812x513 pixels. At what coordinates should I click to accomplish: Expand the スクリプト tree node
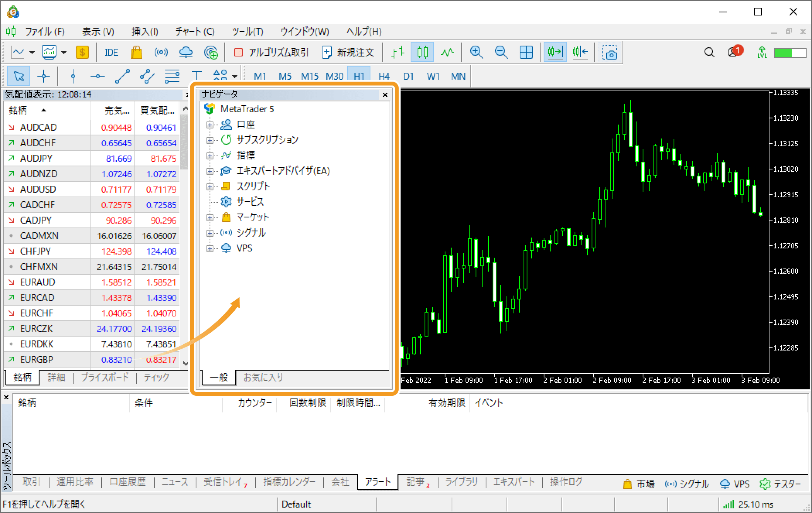[210, 186]
